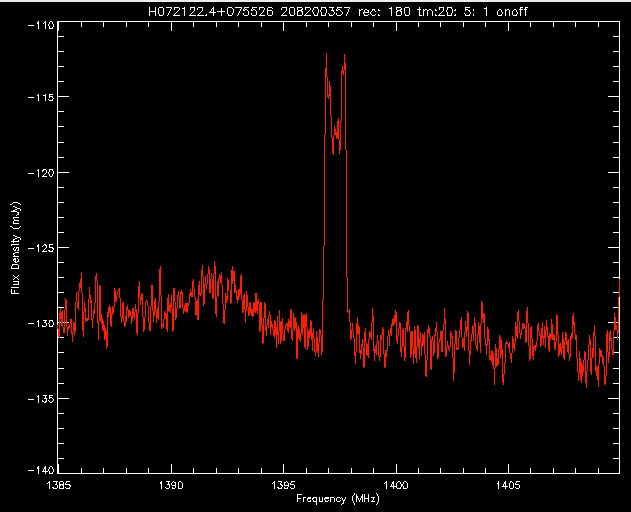The image size is (631, 512).
Task: Click the right horn of the emission peak
Action: pyautogui.click(x=344, y=58)
